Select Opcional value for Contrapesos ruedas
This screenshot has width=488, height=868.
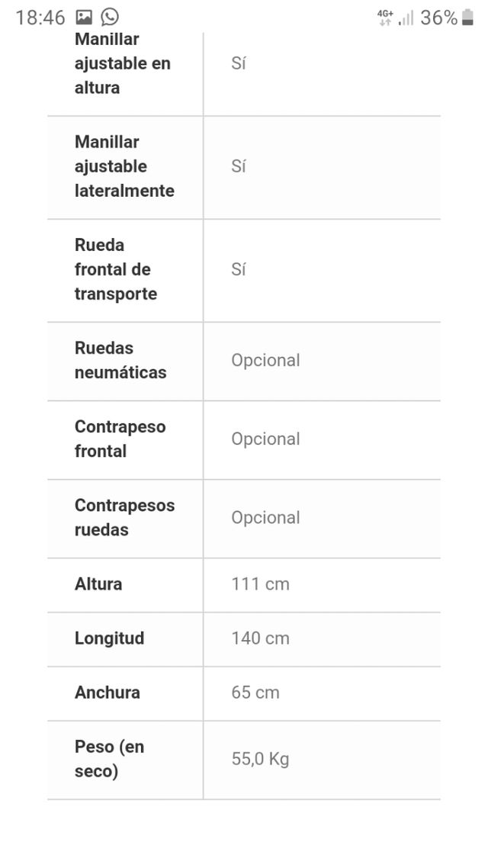pyautogui.click(x=265, y=517)
